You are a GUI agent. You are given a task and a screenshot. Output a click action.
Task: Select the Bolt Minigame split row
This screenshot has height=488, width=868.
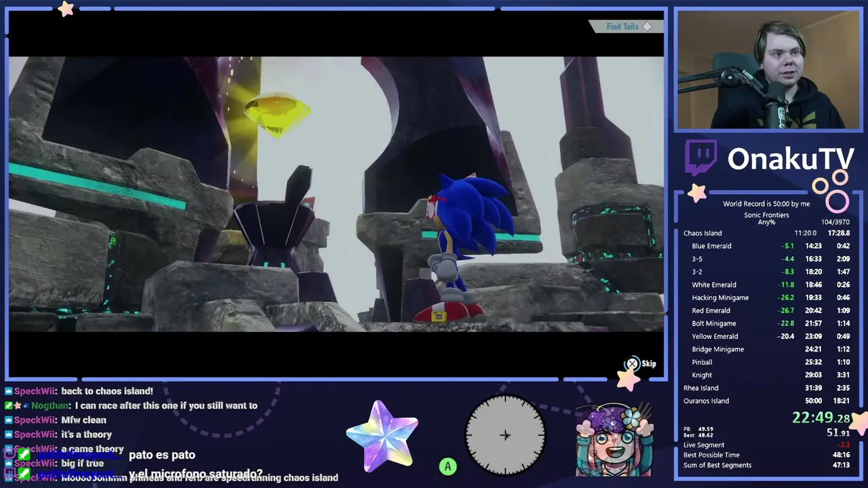click(766, 323)
